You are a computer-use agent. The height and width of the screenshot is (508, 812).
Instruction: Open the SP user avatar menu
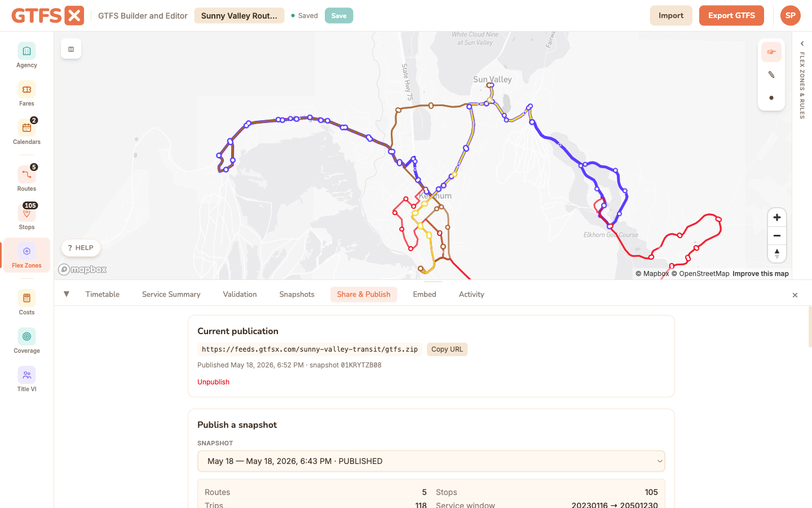(x=791, y=16)
